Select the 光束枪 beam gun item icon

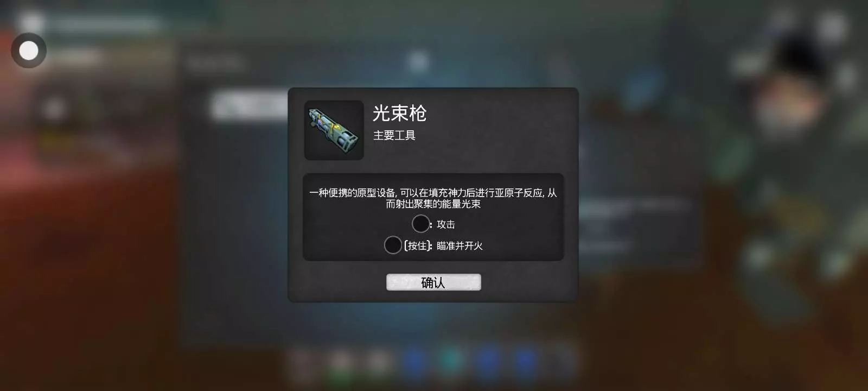[x=334, y=130]
